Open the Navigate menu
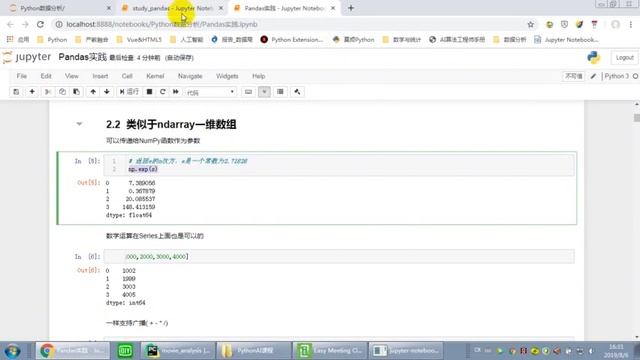This screenshot has height=360, width=640. pos(190,76)
